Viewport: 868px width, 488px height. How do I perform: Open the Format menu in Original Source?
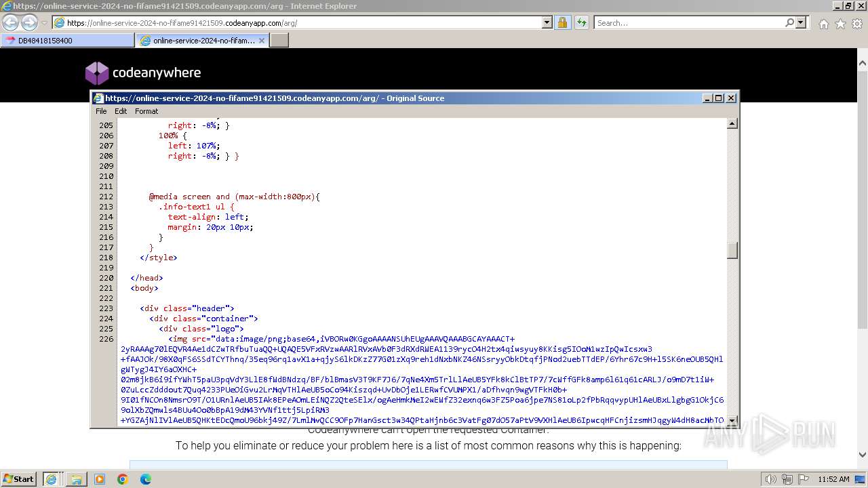point(146,111)
